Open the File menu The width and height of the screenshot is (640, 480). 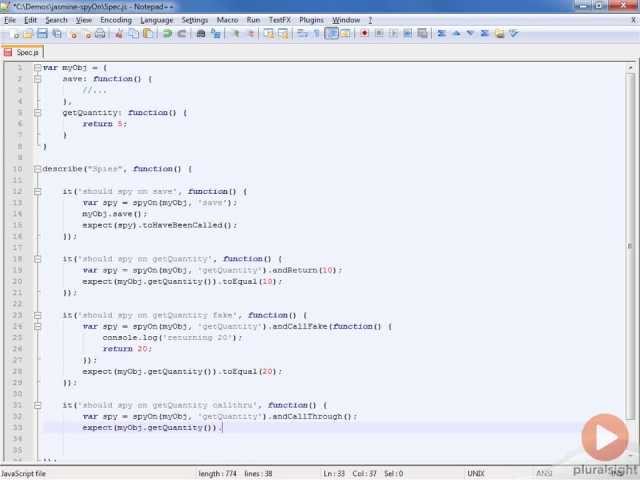(x=10, y=20)
